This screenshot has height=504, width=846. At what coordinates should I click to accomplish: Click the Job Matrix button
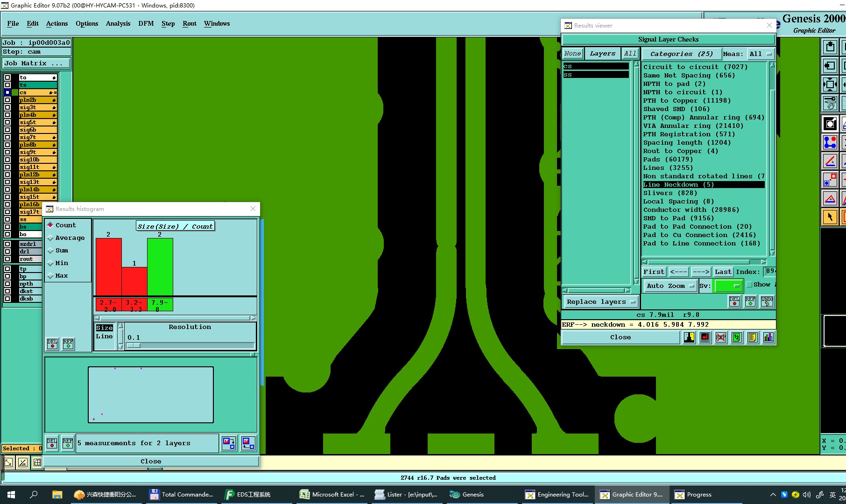tap(37, 63)
